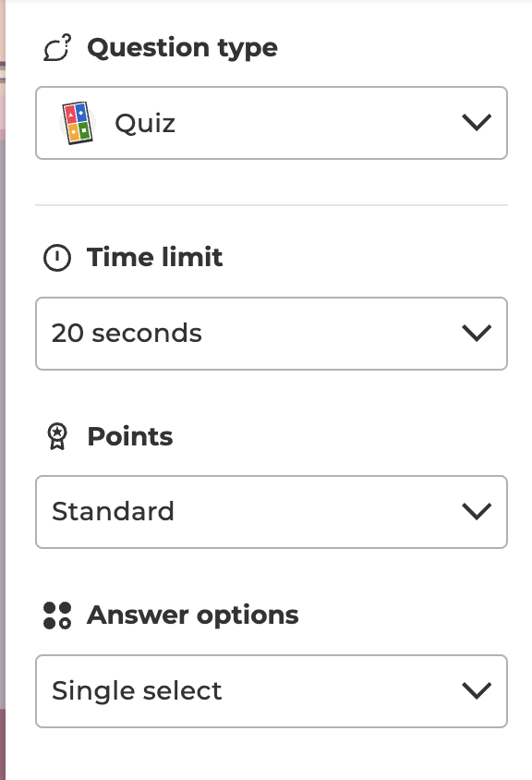Open the Time limit dropdown

click(x=272, y=334)
